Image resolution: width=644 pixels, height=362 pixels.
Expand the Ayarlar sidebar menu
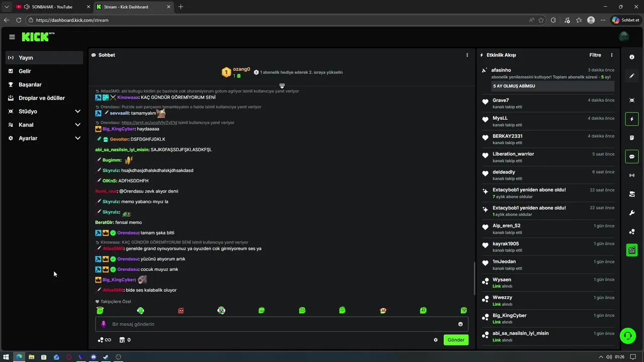coord(44,138)
